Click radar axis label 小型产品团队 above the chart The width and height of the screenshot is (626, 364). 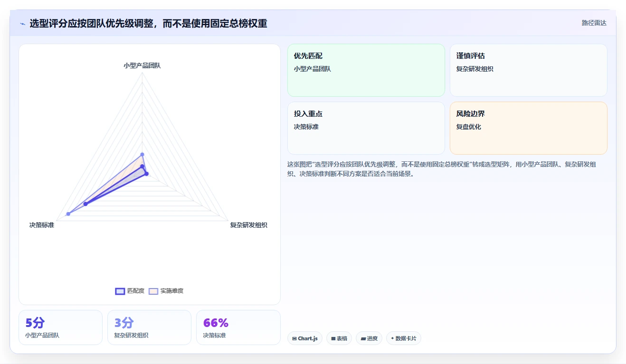pos(142,65)
